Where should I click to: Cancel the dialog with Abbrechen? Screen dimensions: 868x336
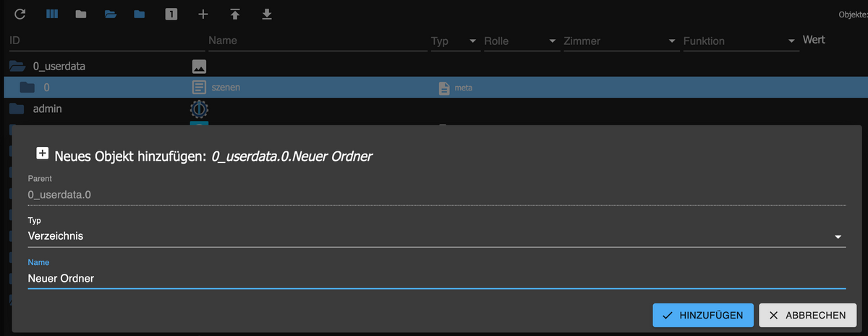(807, 315)
